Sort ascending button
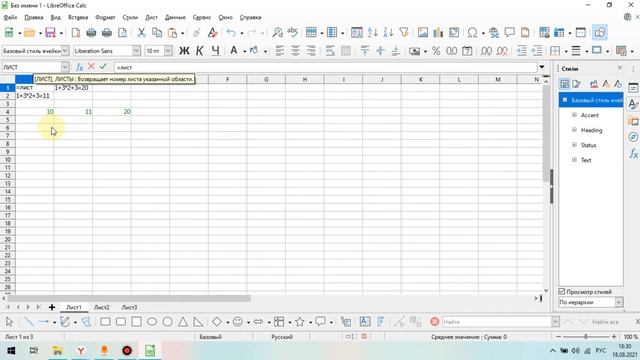This screenshot has width=640, height=360. [373, 33]
